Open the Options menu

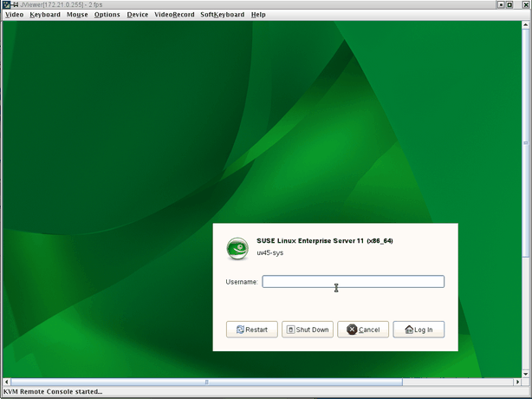(107, 15)
